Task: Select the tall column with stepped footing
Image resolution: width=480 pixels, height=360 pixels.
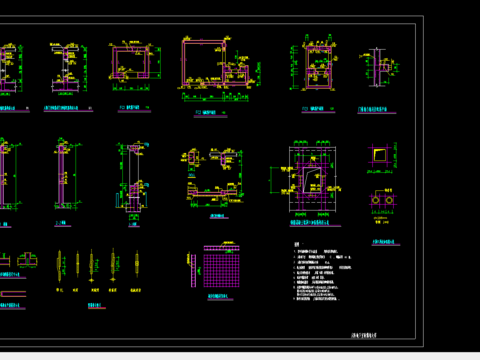Action: point(133,178)
